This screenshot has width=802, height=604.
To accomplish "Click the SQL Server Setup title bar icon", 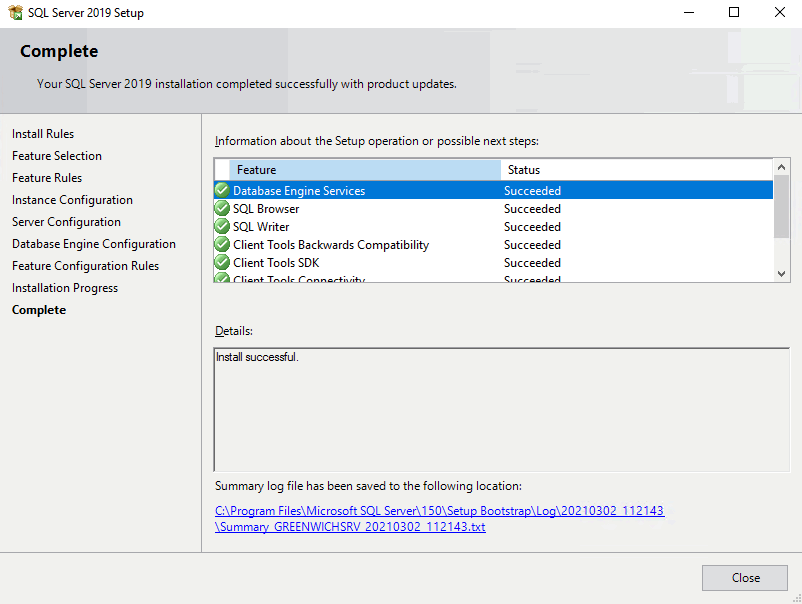I will tap(16, 12).
